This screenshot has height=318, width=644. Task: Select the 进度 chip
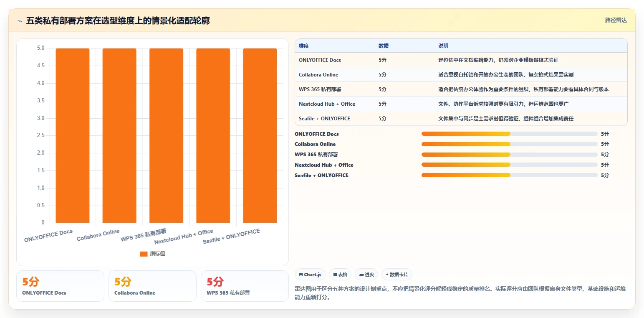point(366,275)
